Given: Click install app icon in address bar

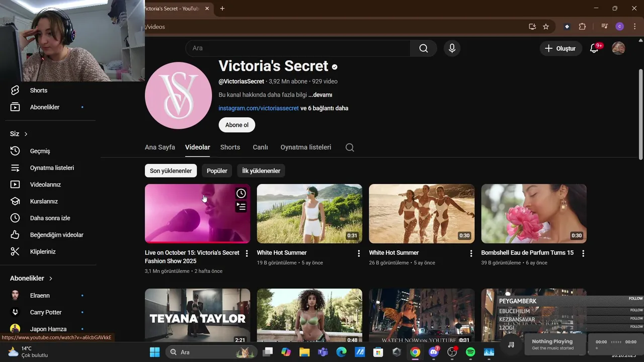Looking at the screenshot, I should (x=532, y=27).
